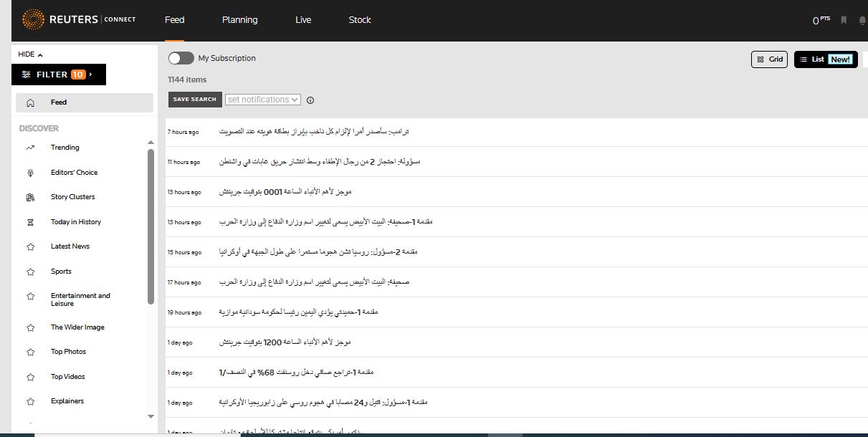Open Editors' Choice from Discover
Viewport: 868px width, 437px height.
[30, 172]
